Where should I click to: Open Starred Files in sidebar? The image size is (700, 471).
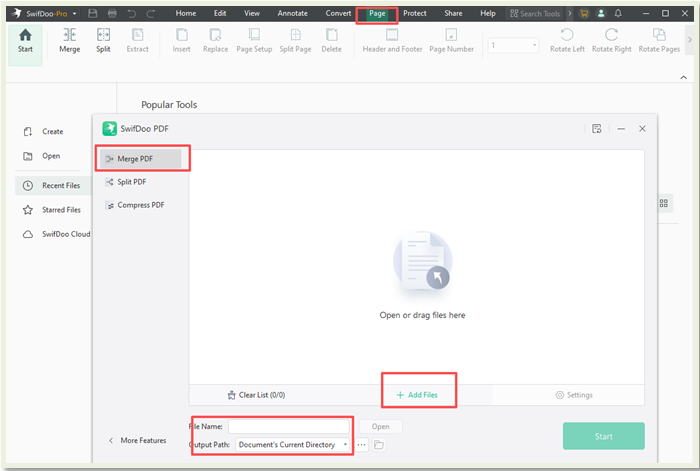point(52,209)
